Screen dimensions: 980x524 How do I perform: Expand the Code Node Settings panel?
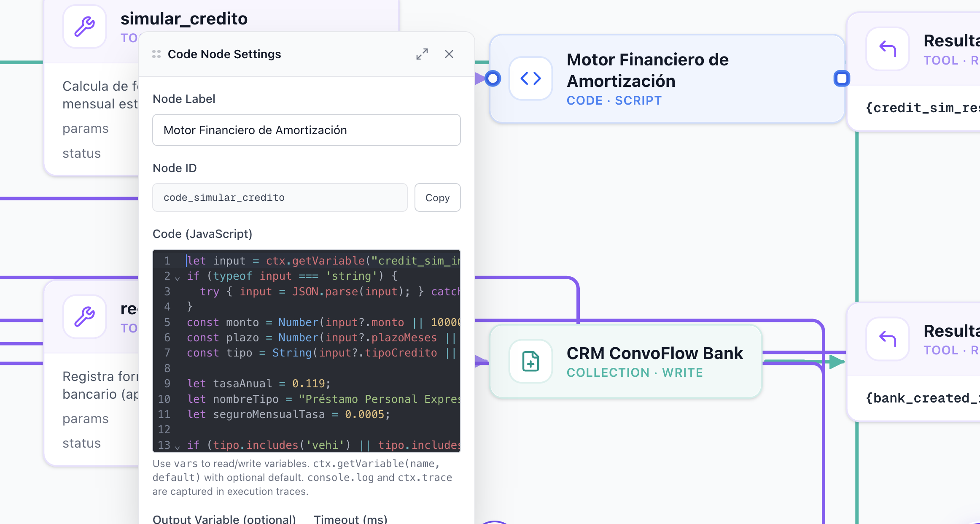(x=422, y=54)
